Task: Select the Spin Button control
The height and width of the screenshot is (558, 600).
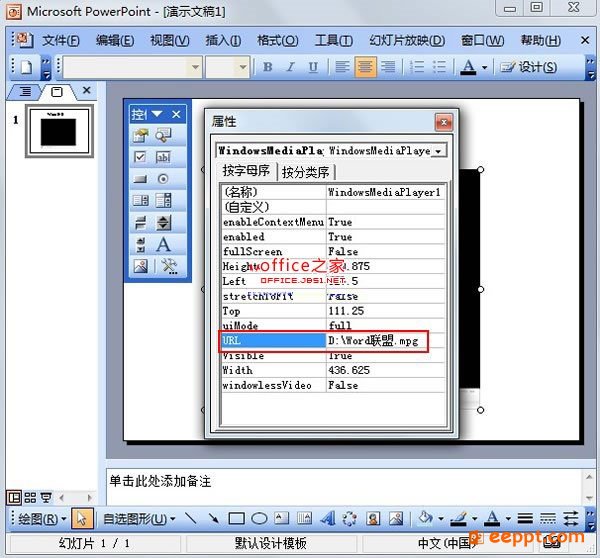Action: 163,222
